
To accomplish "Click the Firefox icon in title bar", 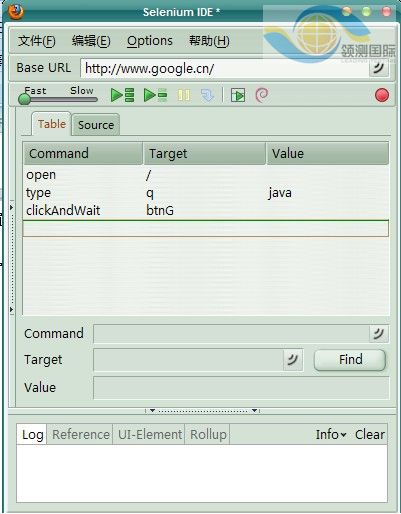I will coord(16,12).
